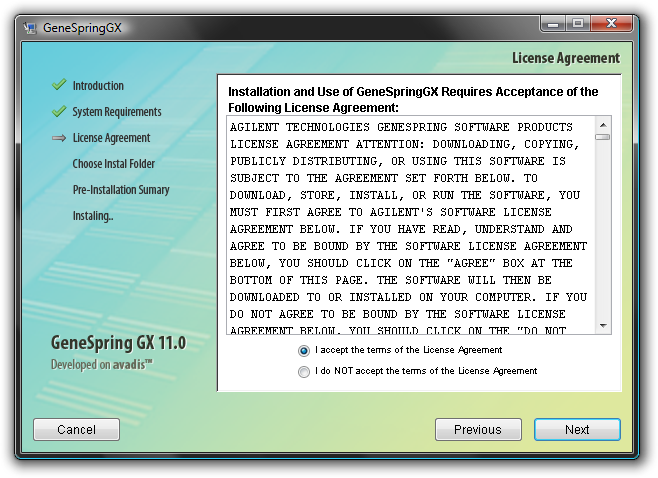The width and height of the screenshot is (658, 478).
Task: Click the License Agreement page heading
Action: click(x=566, y=58)
